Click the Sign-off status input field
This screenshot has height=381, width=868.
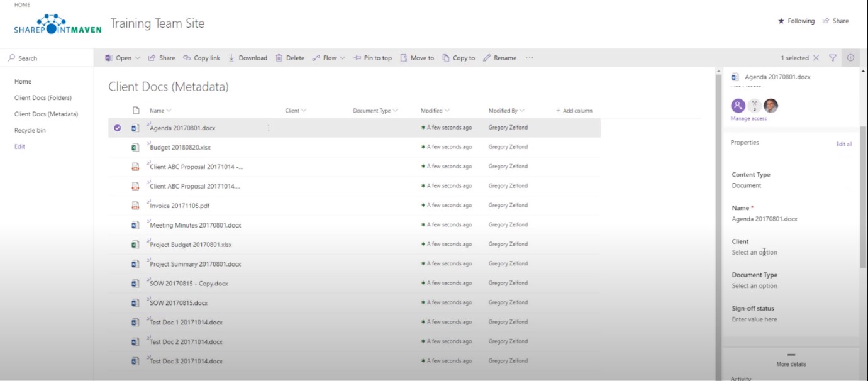(754, 319)
